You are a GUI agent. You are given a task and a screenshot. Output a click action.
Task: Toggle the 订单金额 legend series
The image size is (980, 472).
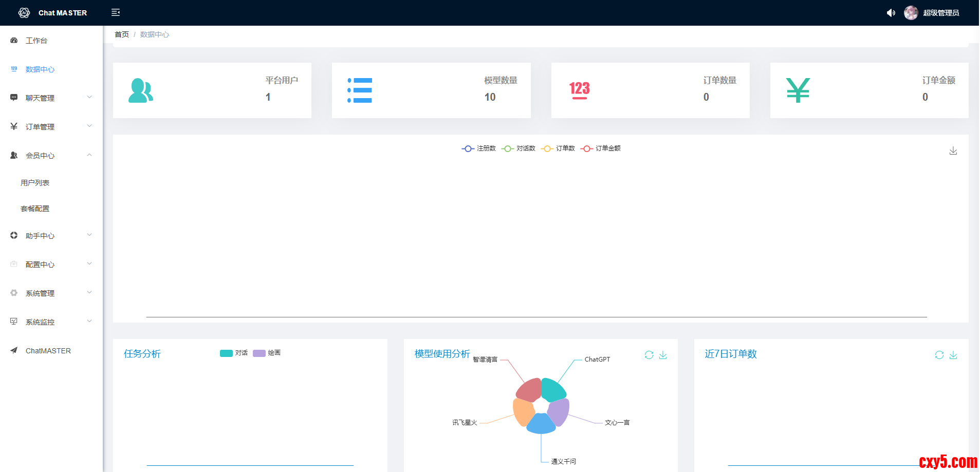(x=600, y=148)
